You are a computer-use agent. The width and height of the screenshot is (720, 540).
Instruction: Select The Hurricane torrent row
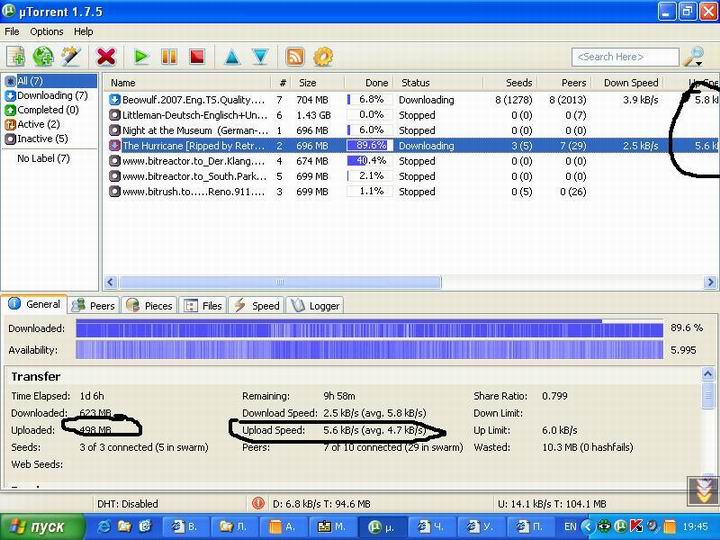click(x=411, y=146)
